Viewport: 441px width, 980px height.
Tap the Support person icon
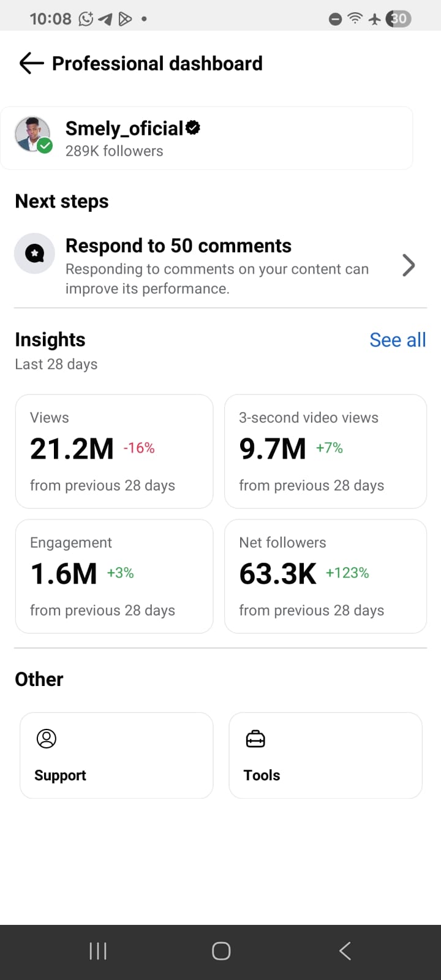pos(47,739)
